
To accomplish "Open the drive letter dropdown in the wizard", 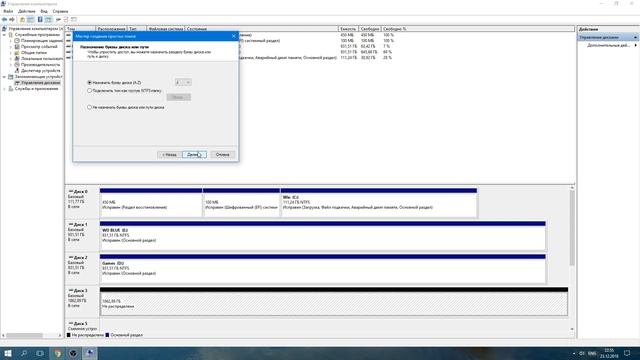I will (x=183, y=82).
